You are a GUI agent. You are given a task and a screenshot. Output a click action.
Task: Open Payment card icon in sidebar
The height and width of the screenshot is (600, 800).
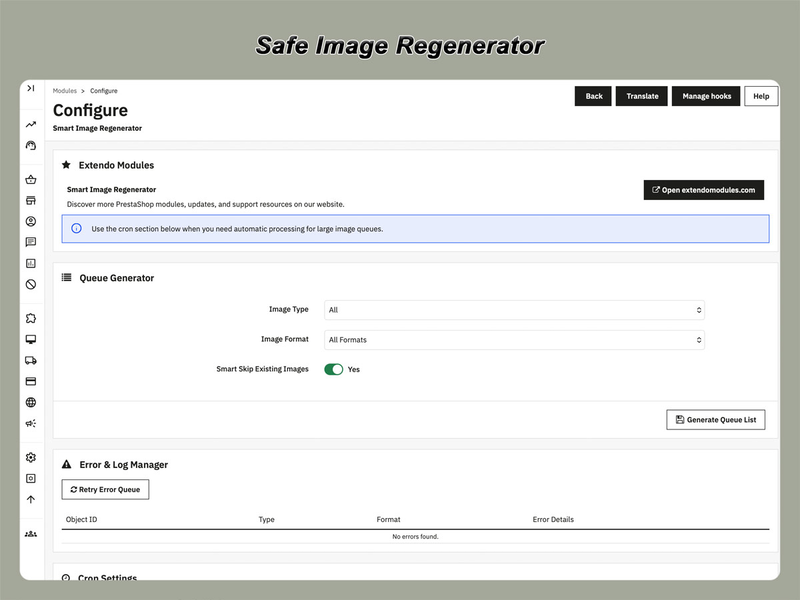31,381
